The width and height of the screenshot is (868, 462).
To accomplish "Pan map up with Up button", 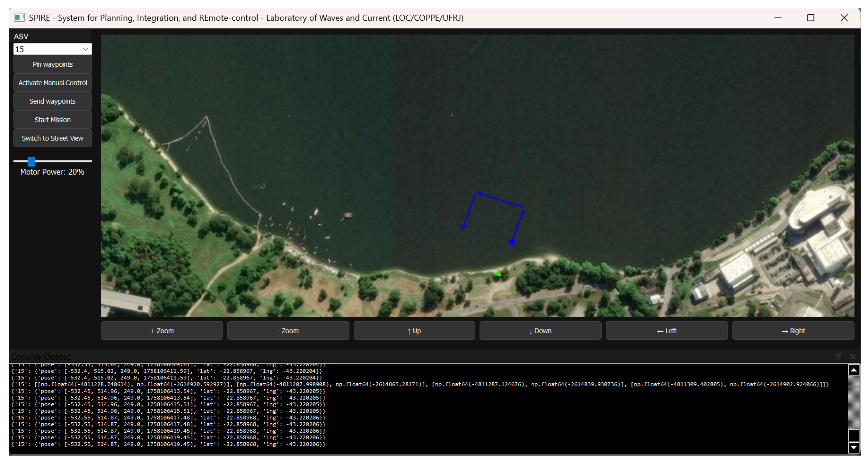I will point(414,331).
